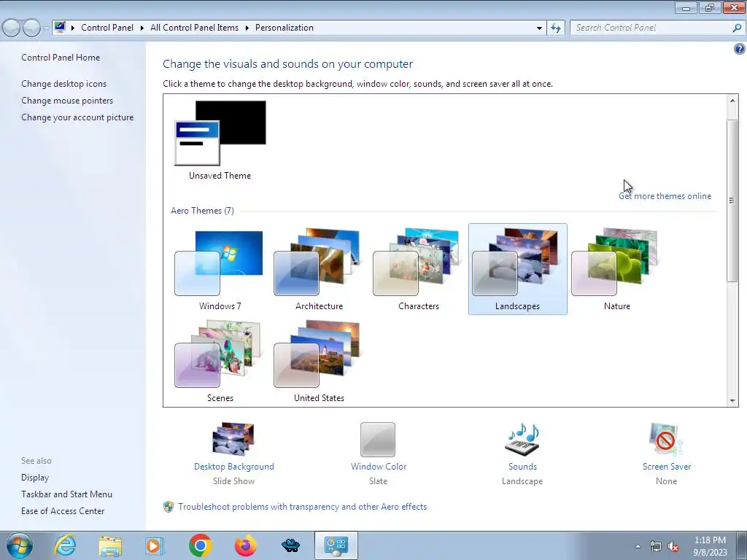Choose the Scenes theme
Screen dimensions: 747x560
coord(219,354)
